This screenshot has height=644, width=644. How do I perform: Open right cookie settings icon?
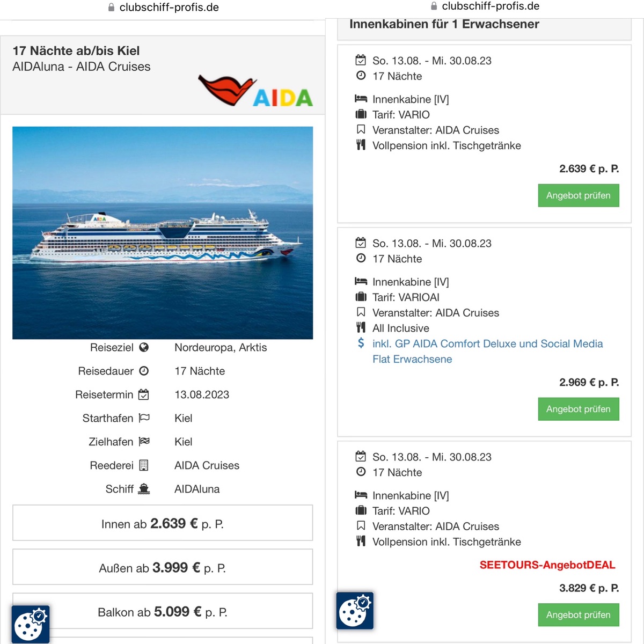[355, 611]
